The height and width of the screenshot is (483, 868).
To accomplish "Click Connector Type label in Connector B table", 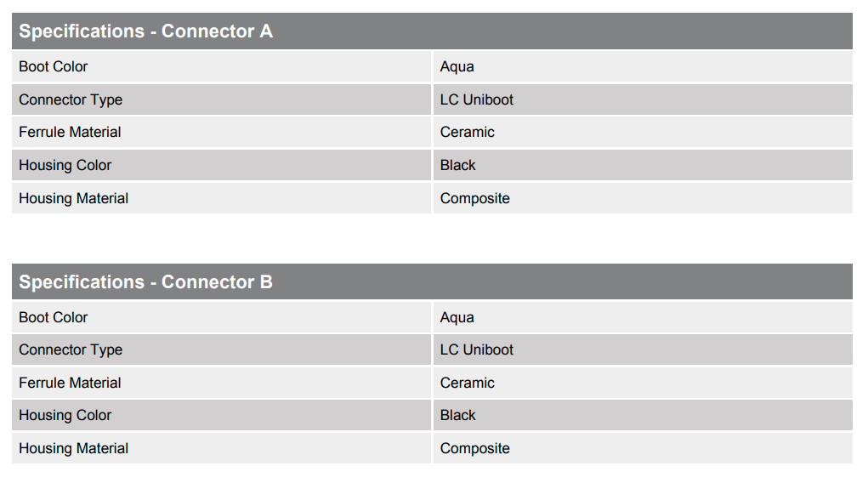I will point(71,349).
